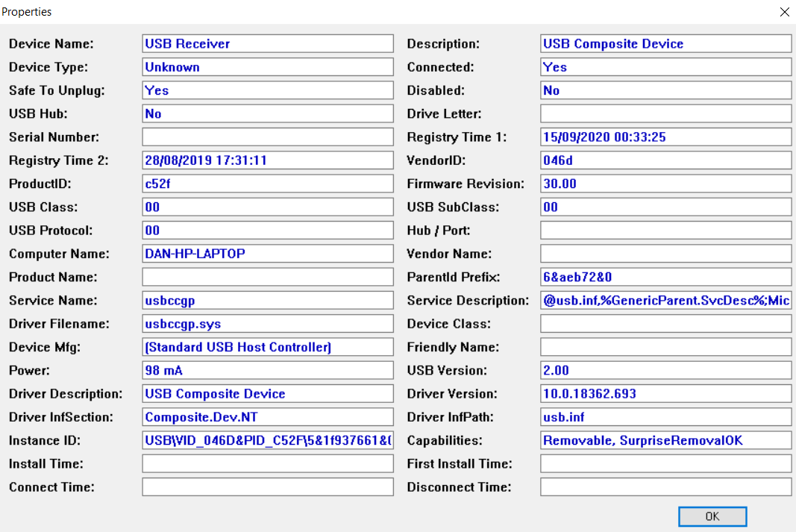Click the empty Vendor Name field

[x=665, y=254]
